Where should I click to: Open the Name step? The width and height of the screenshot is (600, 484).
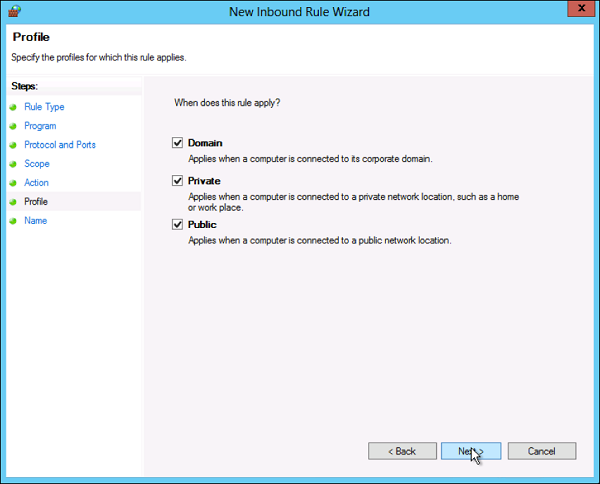coord(36,221)
